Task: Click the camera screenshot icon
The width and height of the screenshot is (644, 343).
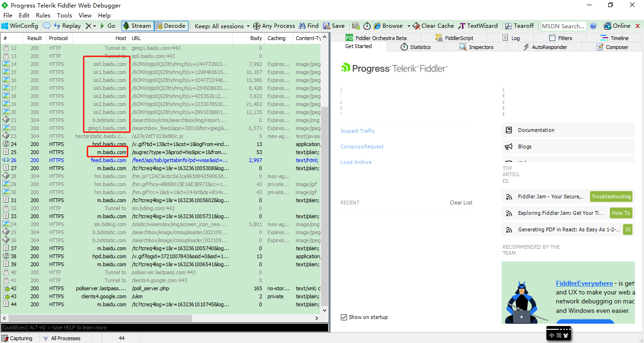Action: click(x=356, y=26)
